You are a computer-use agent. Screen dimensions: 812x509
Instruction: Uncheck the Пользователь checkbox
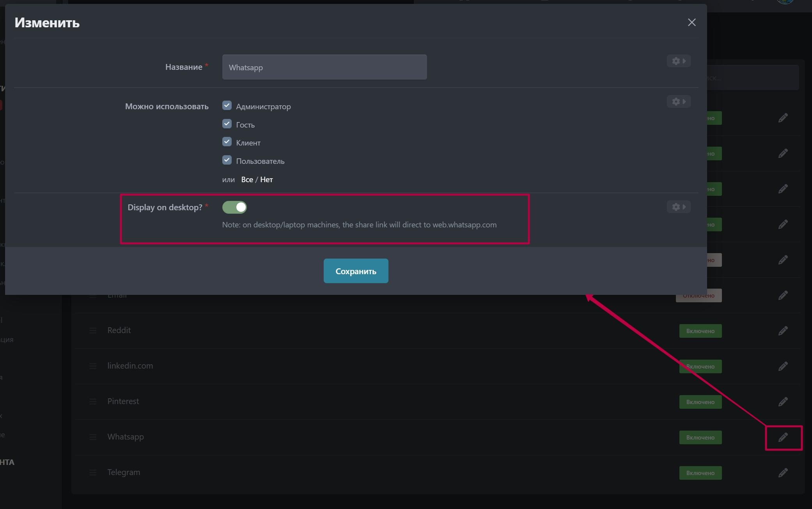[x=227, y=160]
